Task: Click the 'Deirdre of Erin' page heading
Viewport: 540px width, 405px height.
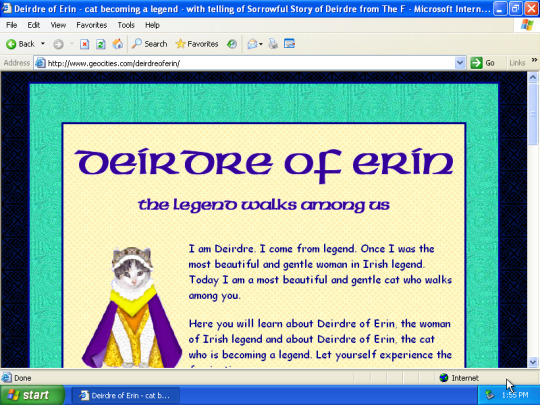Action: pyautogui.click(x=264, y=166)
